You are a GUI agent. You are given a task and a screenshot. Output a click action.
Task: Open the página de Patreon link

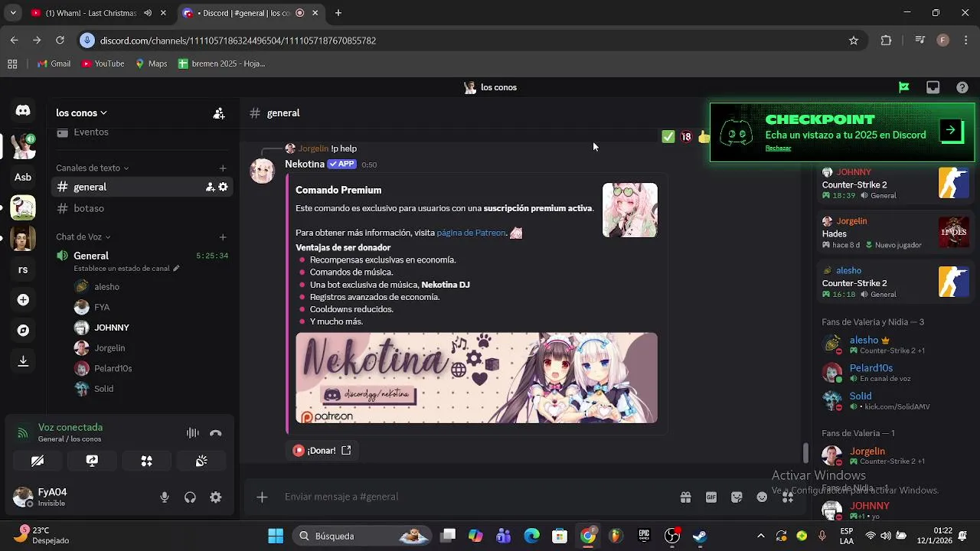(471, 233)
